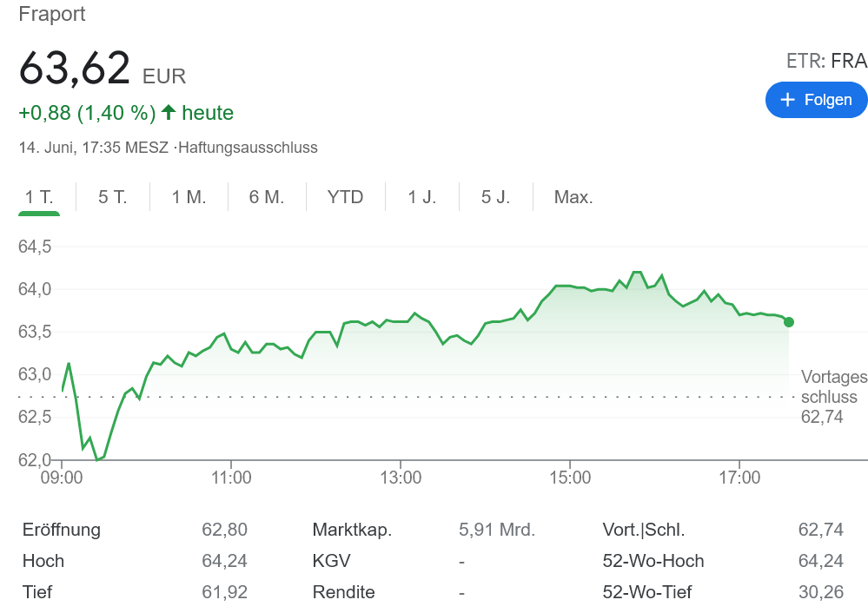Select the Max. time range tab

[573, 197]
